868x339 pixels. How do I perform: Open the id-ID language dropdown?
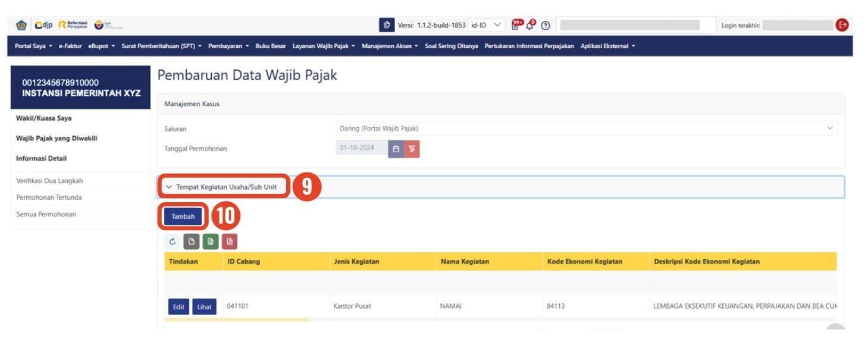click(486, 25)
